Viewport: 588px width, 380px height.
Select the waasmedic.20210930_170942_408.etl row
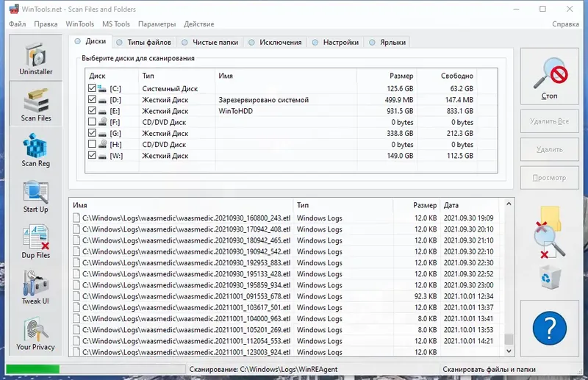click(x=284, y=229)
